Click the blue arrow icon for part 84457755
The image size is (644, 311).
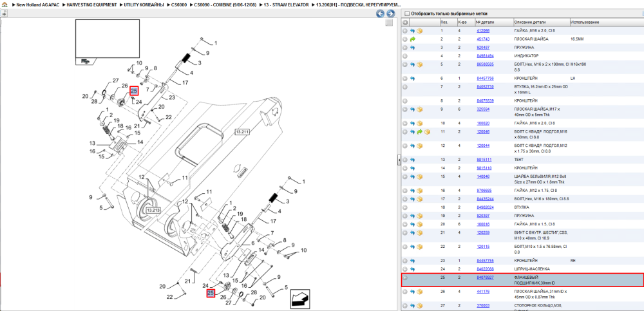[x=412, y=261]
